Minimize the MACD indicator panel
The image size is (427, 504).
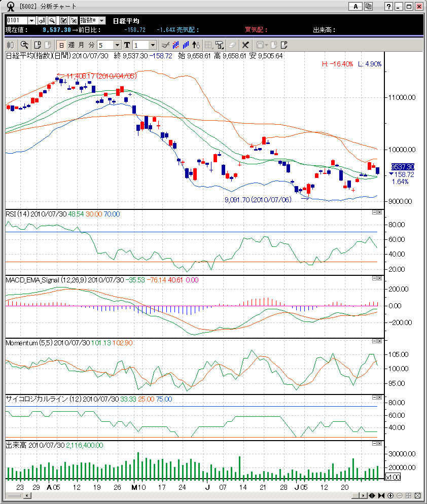pos(374,278)
